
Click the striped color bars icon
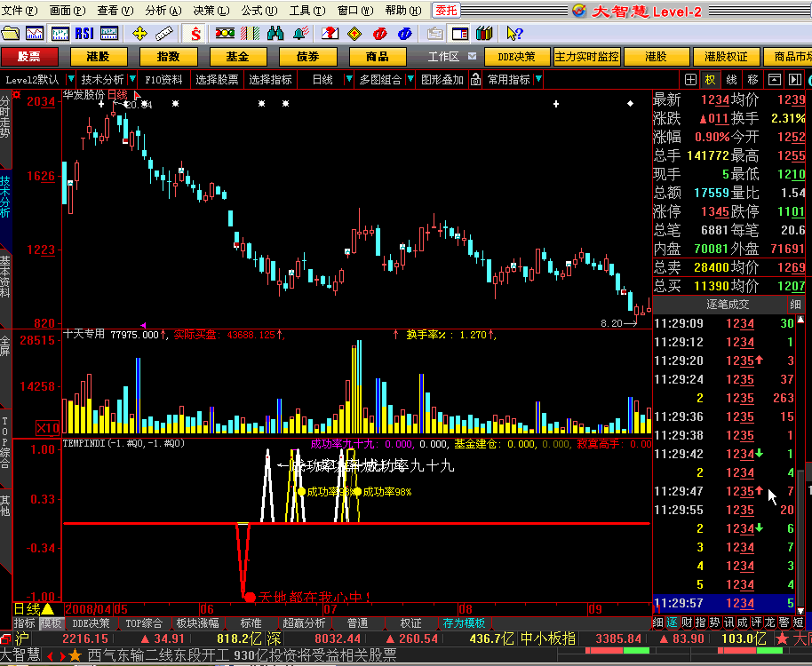(251, 34)
